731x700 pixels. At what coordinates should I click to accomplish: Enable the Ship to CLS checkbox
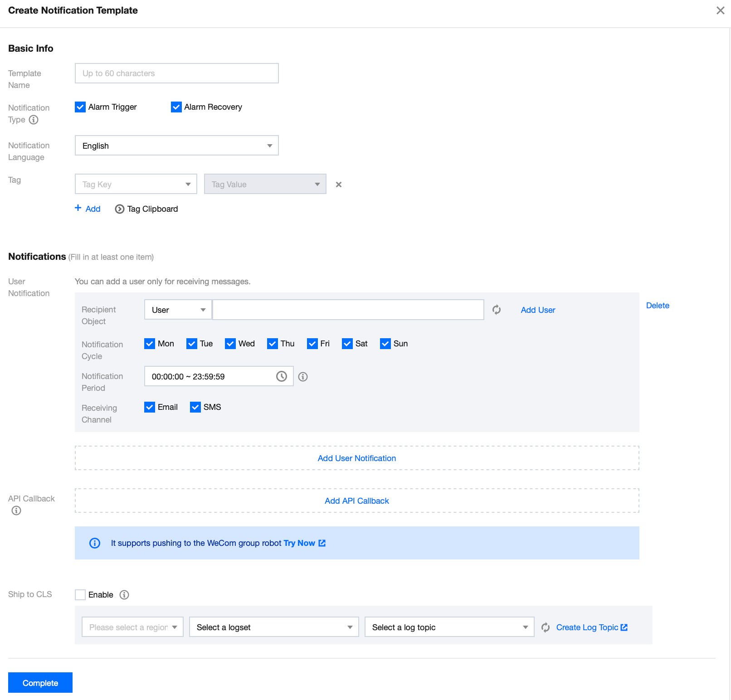(80, 595)
